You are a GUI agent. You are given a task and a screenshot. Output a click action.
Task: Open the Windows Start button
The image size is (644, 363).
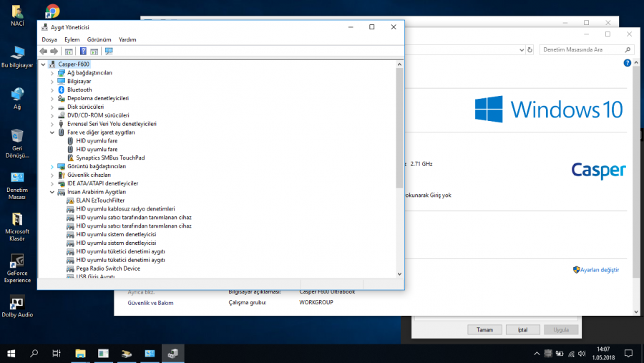(11, 354)
